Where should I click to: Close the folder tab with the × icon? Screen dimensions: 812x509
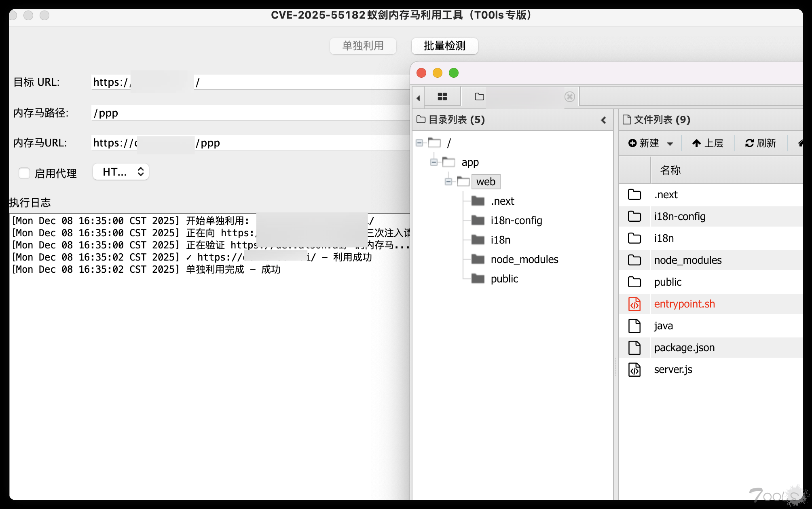[x=569, y=97]
